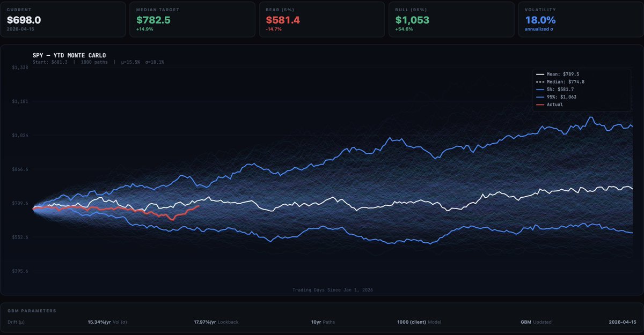This screenshot has width=644, height=335.
Task: Click the 1000 (client) paths value
Action: 411,322
